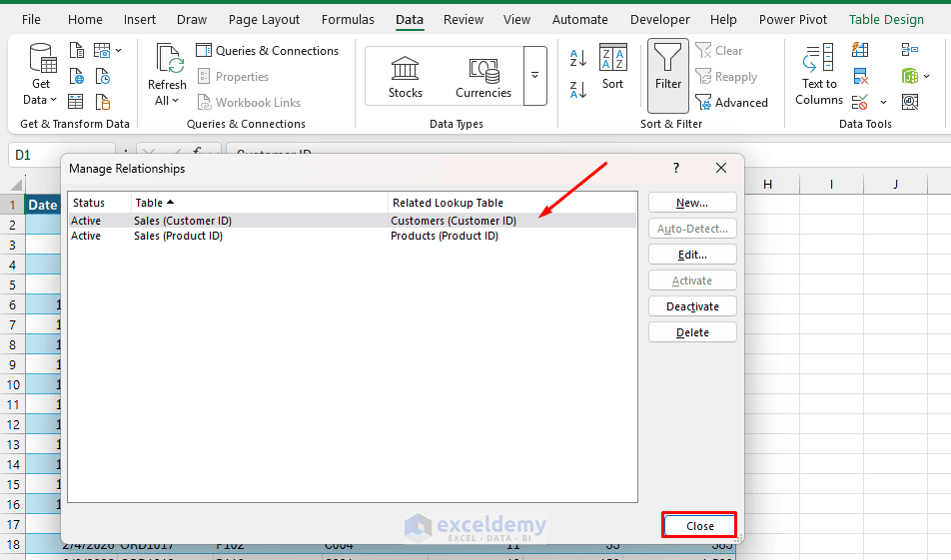Switch to the Formulas tab
This screenshot has height=560, width=951.
[348, 19]
